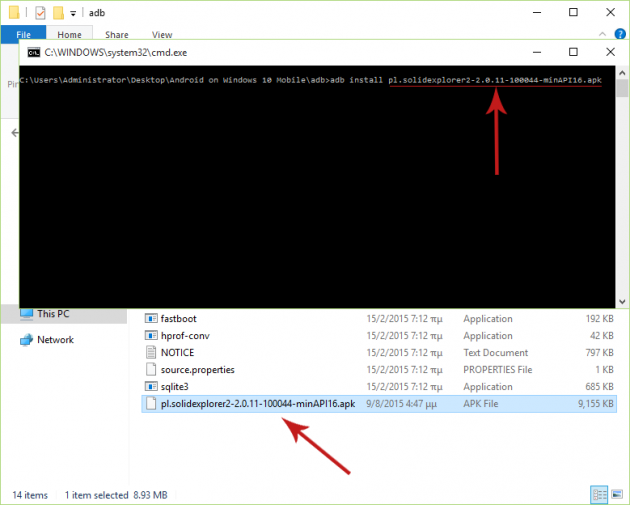Select the sqlite3 application file
Image resolution: width=630 pixels, height=505 pixels.
click(x=379, y=386)
